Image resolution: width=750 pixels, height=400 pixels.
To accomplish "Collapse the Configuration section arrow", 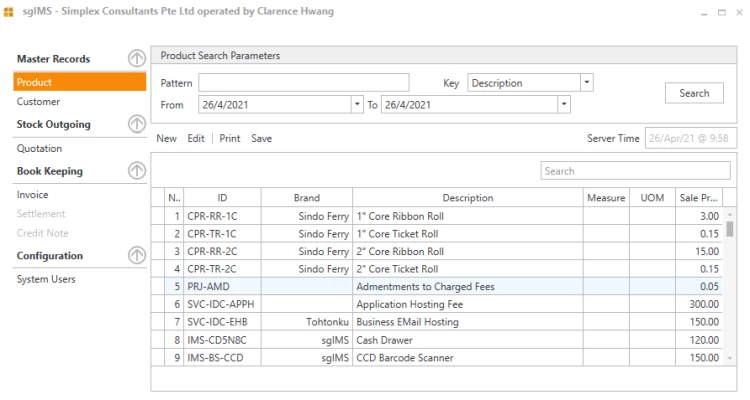I will [x=136, y=256].
